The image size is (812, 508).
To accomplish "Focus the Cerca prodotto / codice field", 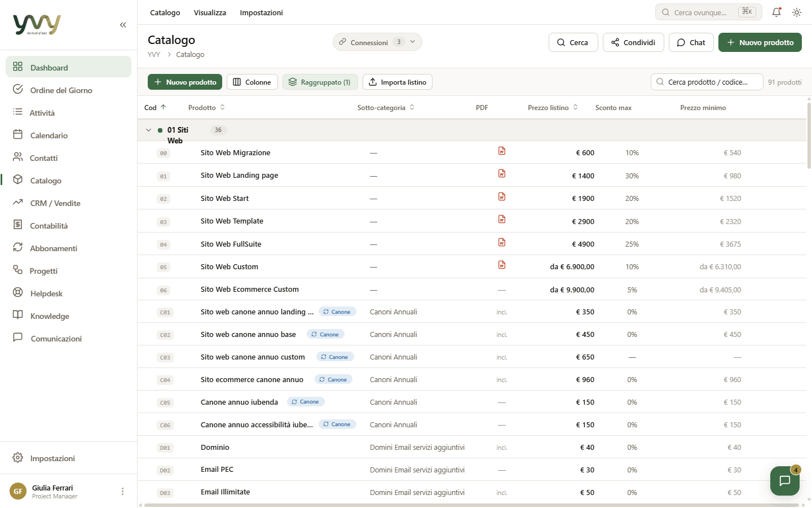I will click(707, 82).
